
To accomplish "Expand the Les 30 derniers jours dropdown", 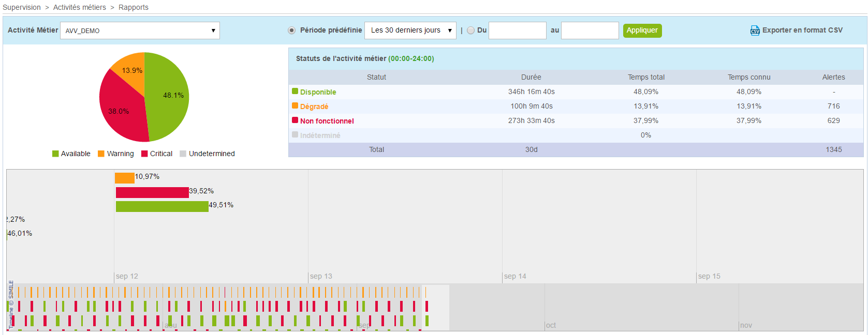I will [410, 31].
